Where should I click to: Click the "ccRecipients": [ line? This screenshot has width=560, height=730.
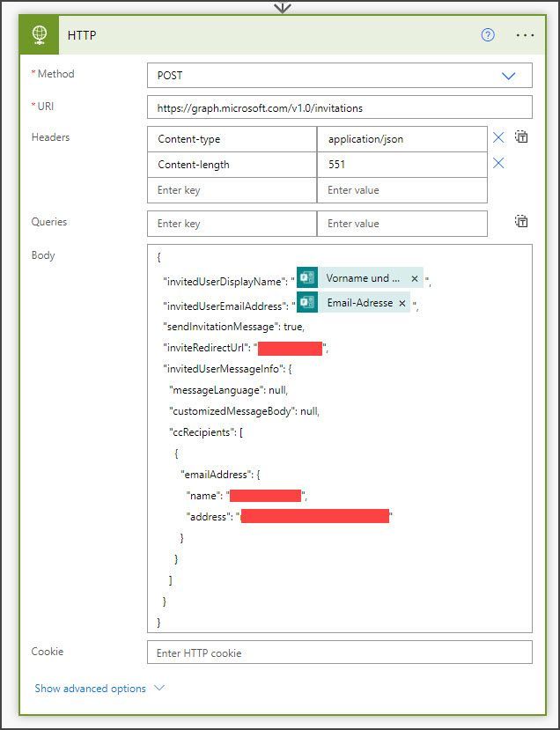point(206,432)
